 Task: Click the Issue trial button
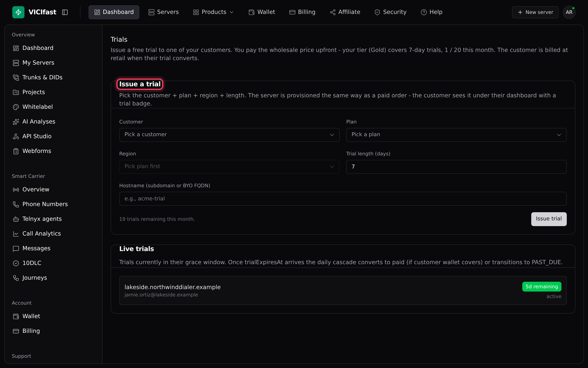[549, 219]
